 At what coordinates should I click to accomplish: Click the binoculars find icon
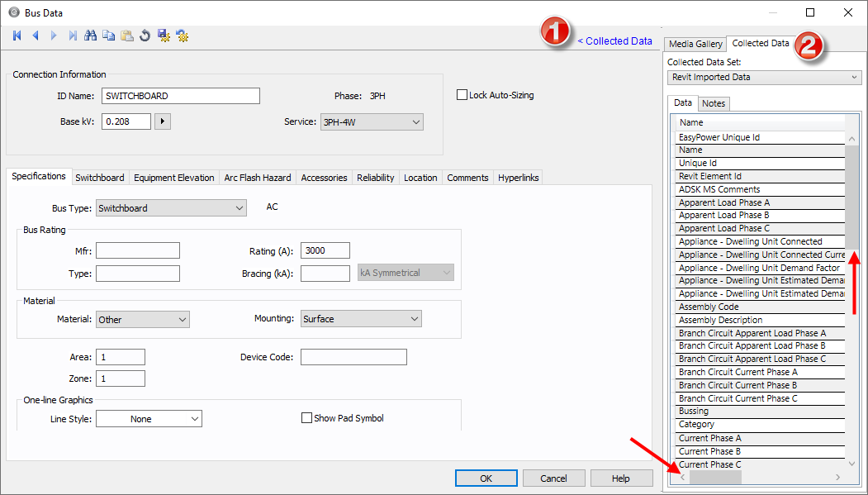tap(91, 36)
